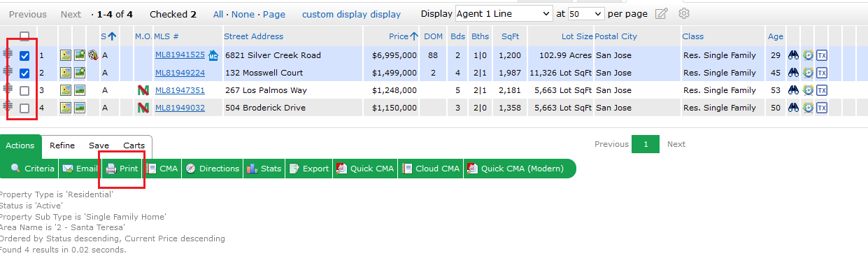Click the Email action button
Screen dimensions: 868x256
point(80,169)
